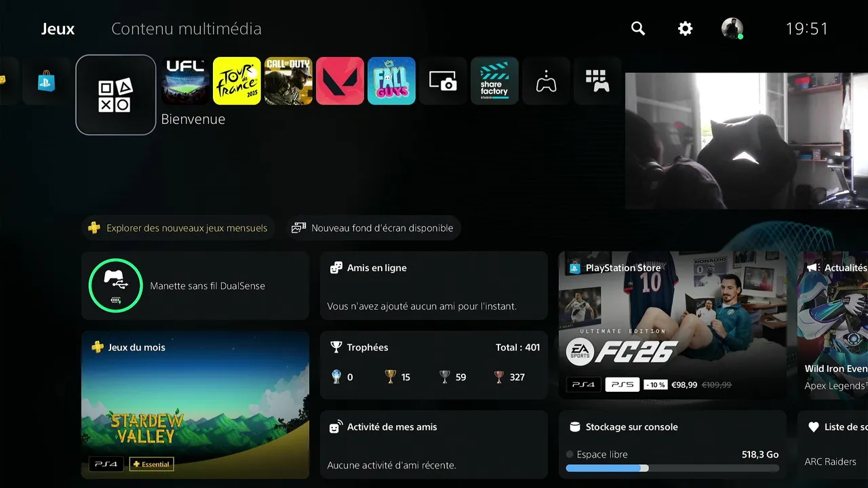868x488 pixels.
Task: Launch Tour de France 2025 tile
Action: [x=237, y=81]
